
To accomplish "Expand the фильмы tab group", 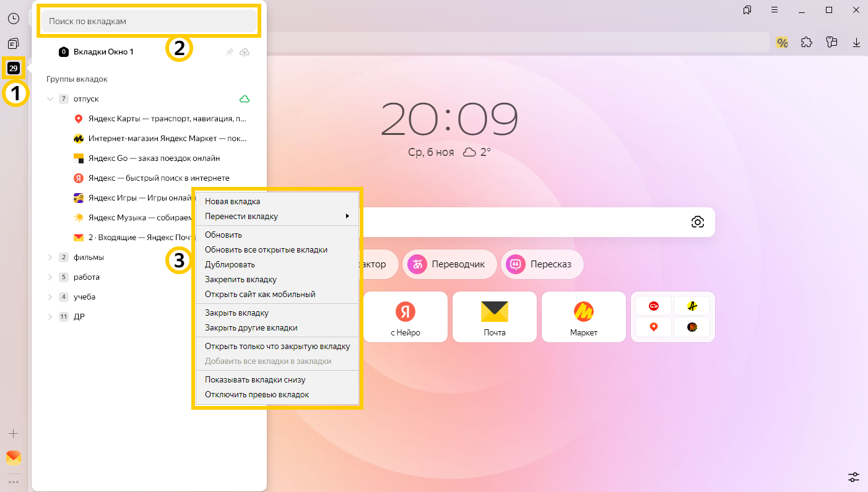I will (x=50, y=257).
